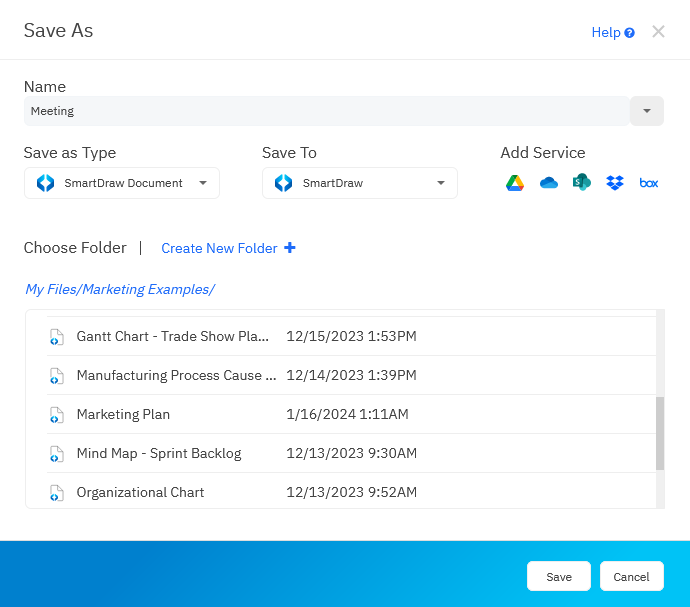Add OneDrive cloud service
Viewport: 690px width, 607px height.
pyautogui.click(x=548, y=183)
